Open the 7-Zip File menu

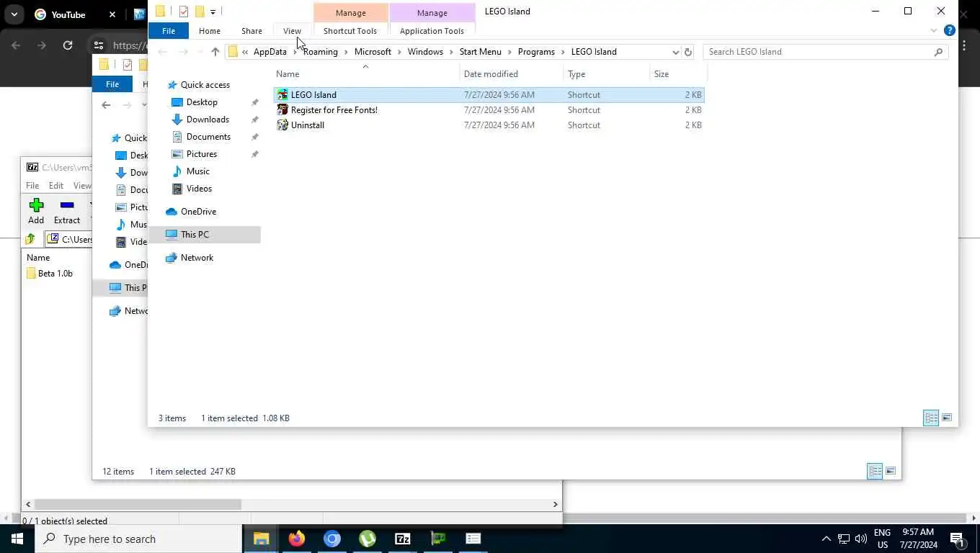[x=32, y=186]
